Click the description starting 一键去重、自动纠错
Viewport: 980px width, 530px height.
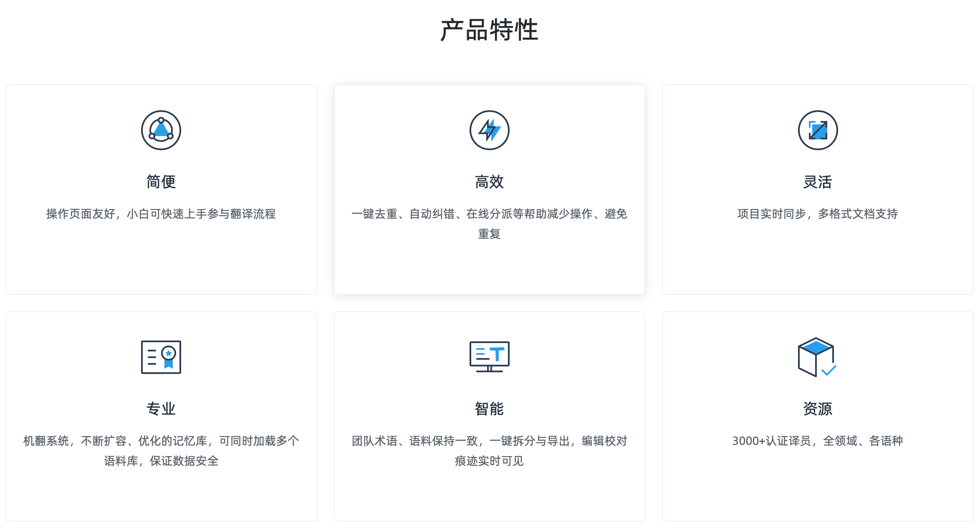[x=490, y=224]
